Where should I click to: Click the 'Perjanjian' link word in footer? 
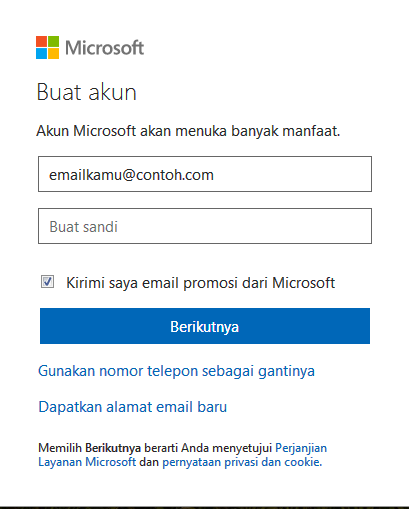[x=301, y=448]
